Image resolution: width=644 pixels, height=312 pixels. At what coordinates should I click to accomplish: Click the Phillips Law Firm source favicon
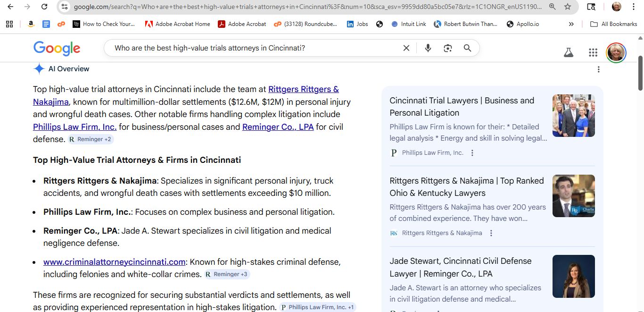[394, 153]
